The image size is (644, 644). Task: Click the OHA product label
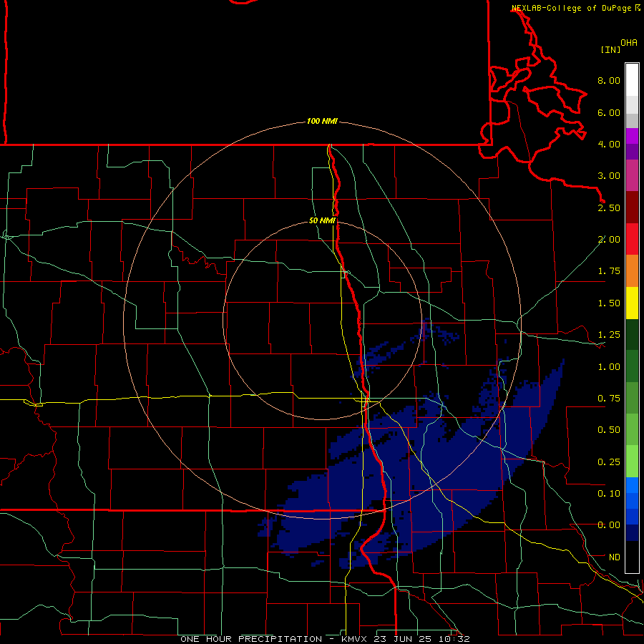[x=629, y=43]
